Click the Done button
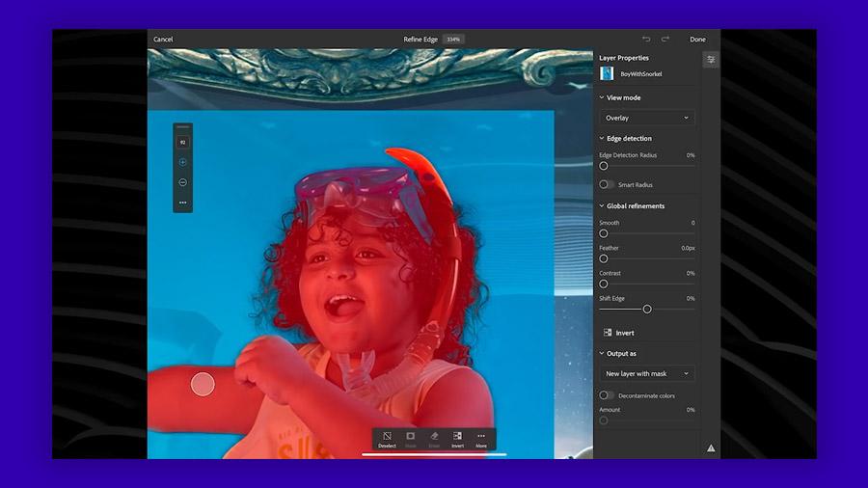Image resolution: width=868 pixels, height=488 pixels. (x=697, y=40)
